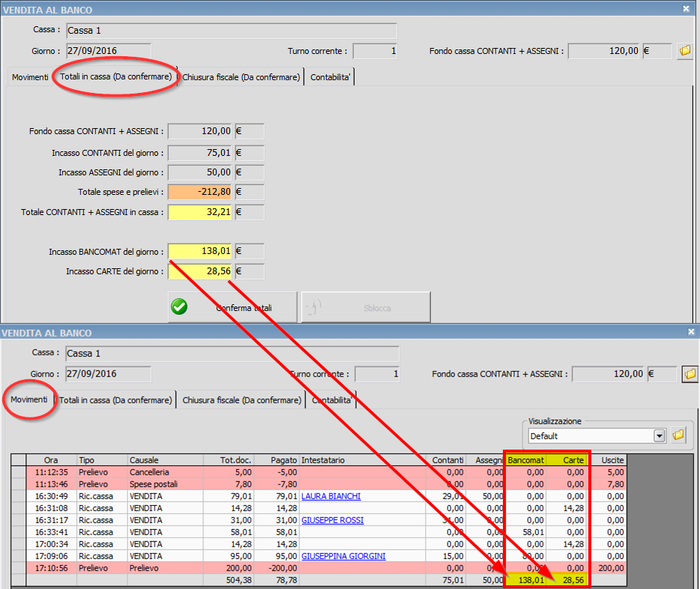Click Fondo cassa 120,00 field in totals form
Viewport: 700px width, 589px height.
coord(199,131)
